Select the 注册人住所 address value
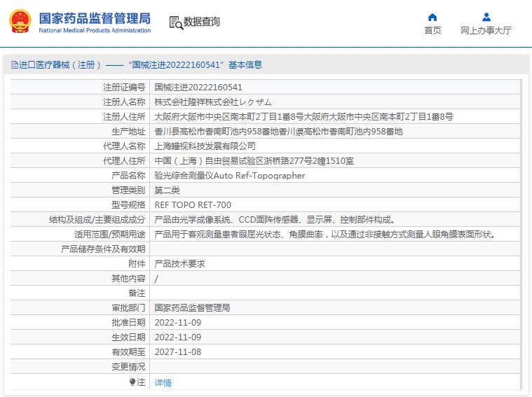This screenshot has width=532, height=397. click(303, 117)
